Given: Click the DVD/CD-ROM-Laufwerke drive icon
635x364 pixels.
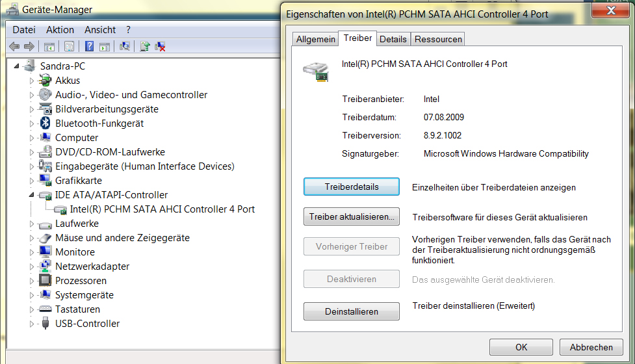Looking at the screenshot, I should (x=45, y=152).
